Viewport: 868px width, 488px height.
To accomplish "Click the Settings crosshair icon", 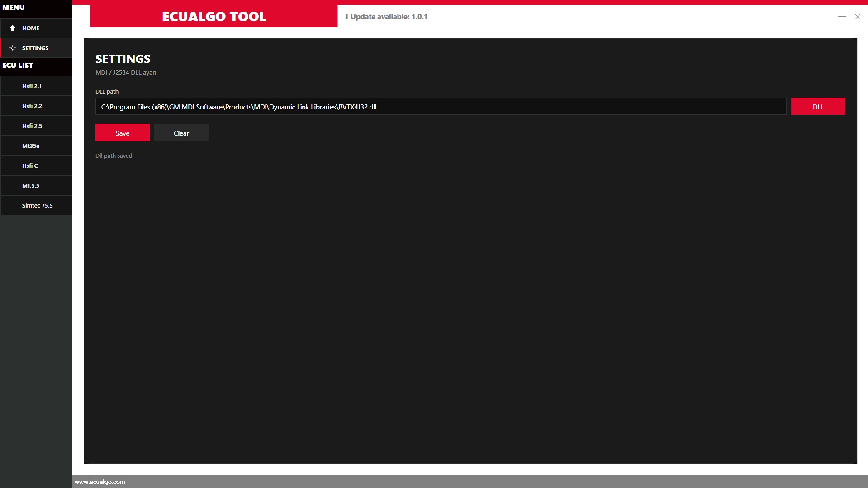I will click(x=13, y=48).
